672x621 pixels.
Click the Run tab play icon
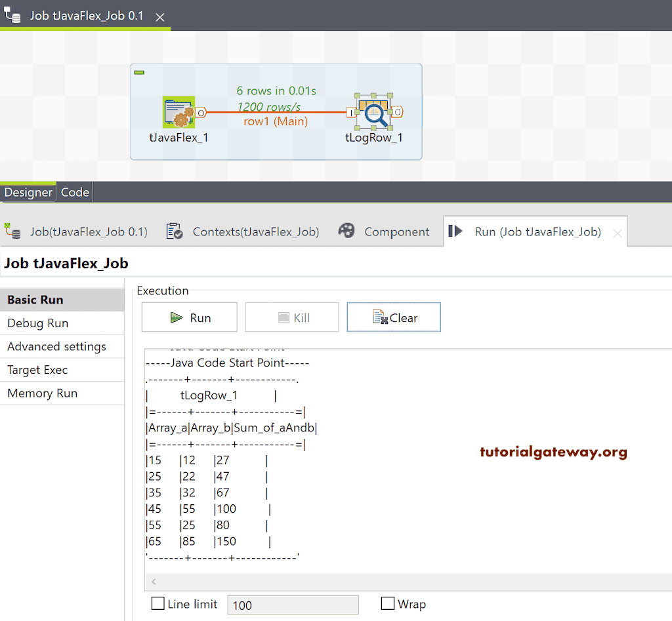pos(455,231)
